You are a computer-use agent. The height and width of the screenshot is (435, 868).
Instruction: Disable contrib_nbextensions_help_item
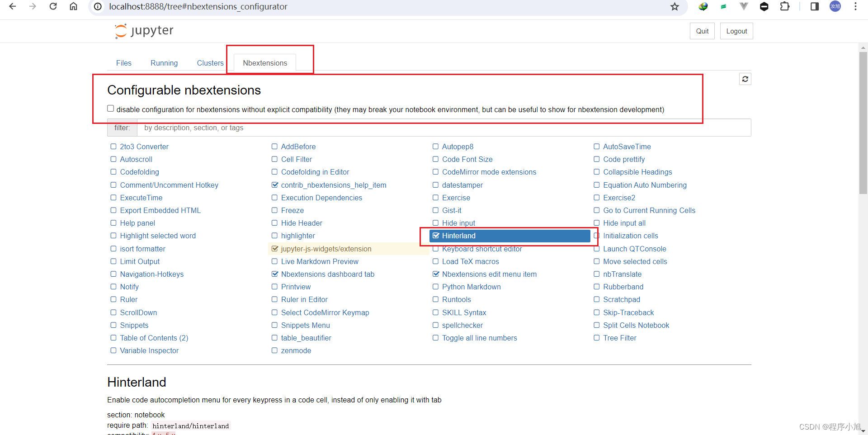274,185
